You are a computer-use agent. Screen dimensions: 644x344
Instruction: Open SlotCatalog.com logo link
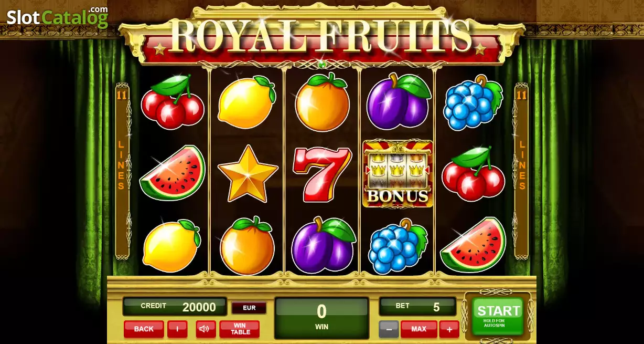pyautogui.click(x=57, y=17)
